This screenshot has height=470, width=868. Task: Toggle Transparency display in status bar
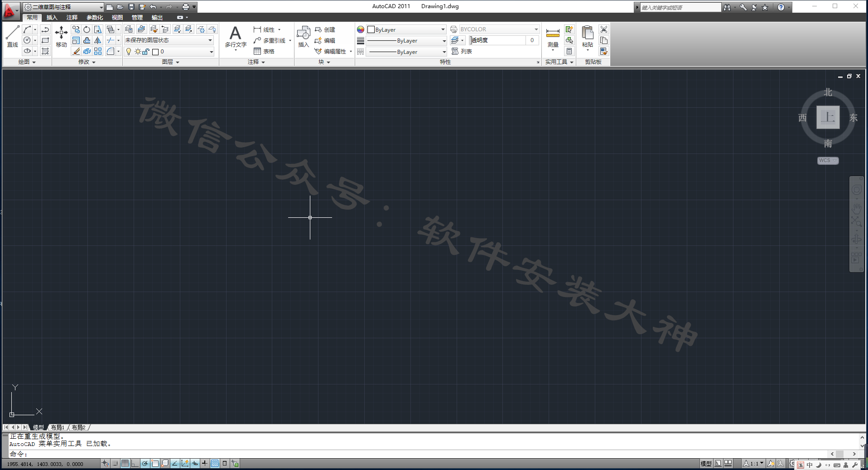215,463
